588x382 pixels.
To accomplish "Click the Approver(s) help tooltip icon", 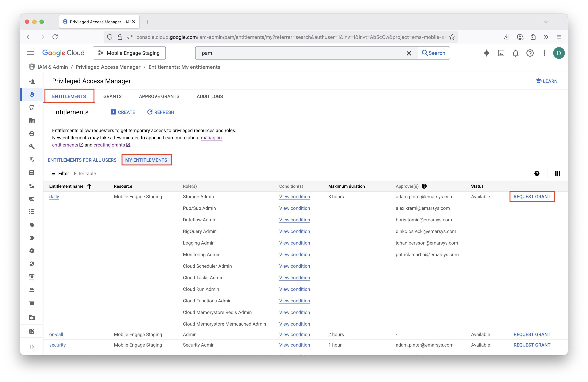I will [424, 186].
